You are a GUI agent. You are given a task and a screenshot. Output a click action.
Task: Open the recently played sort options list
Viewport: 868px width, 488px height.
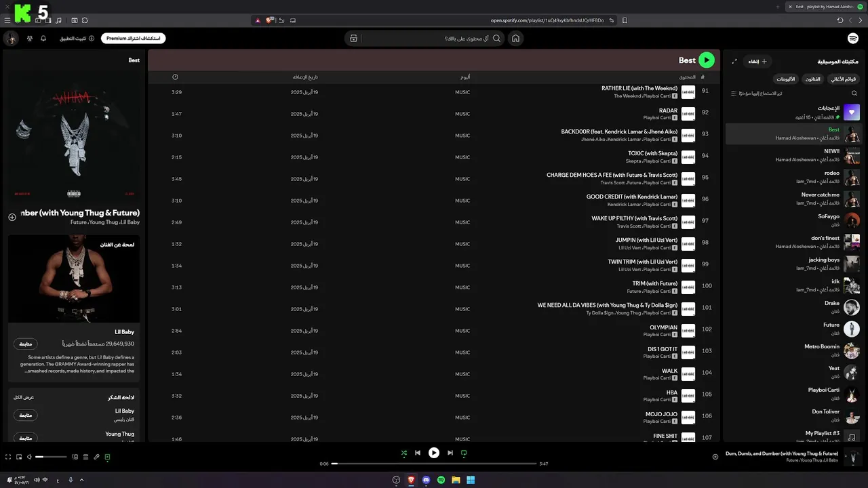click(x=756, y=94)
